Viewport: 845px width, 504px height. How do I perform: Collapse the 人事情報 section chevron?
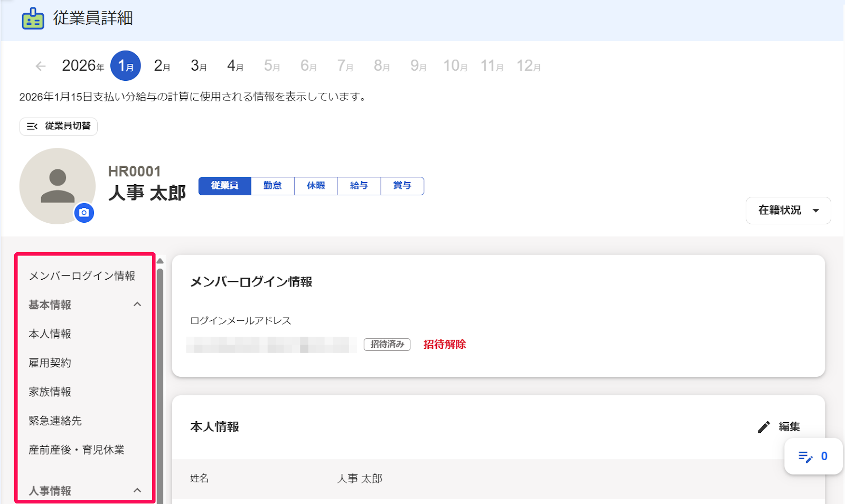137,491
